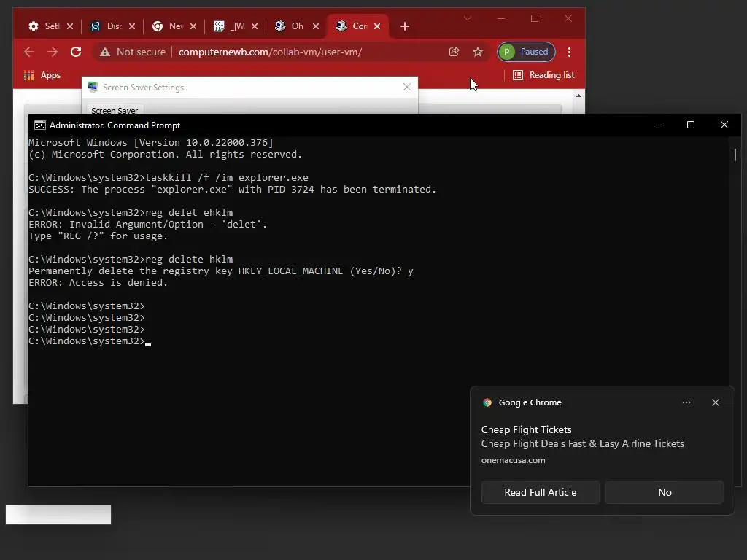The height and width of the screenshot is (560, 747).
Task: Go forward in Chrome
Action: pyautogui.click(x=53, y=52)
